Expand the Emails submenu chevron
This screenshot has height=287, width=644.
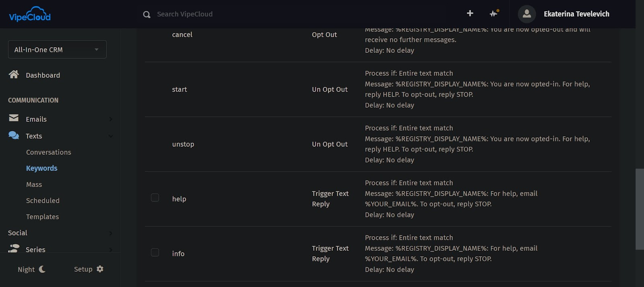111,119
